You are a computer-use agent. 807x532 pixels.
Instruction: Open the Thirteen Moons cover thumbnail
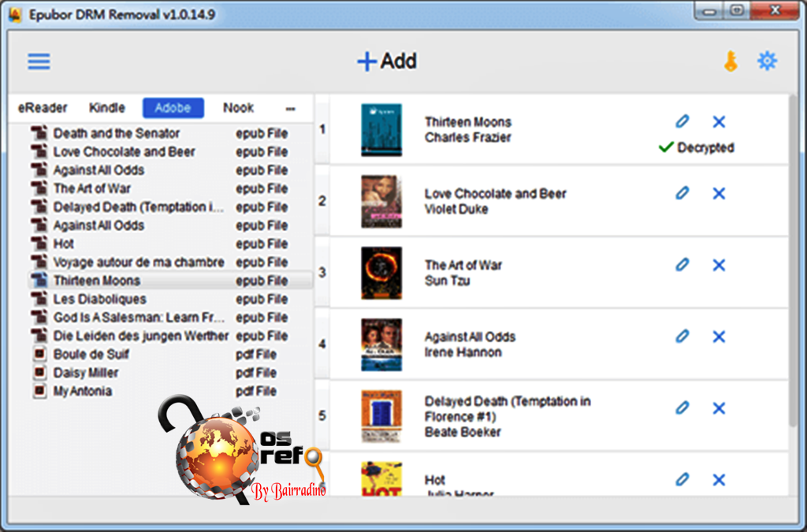(381, 130)
